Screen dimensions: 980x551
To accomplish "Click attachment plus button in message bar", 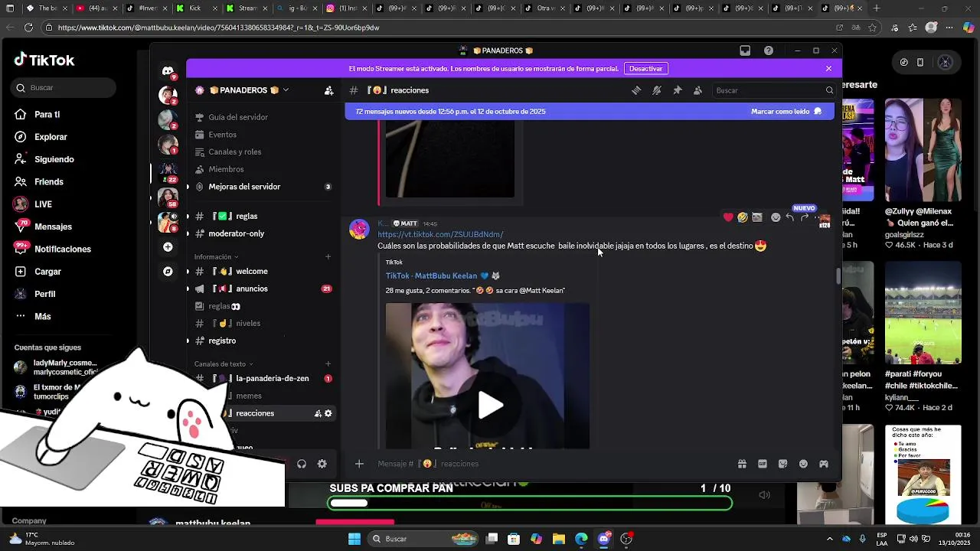I will 359,464.
